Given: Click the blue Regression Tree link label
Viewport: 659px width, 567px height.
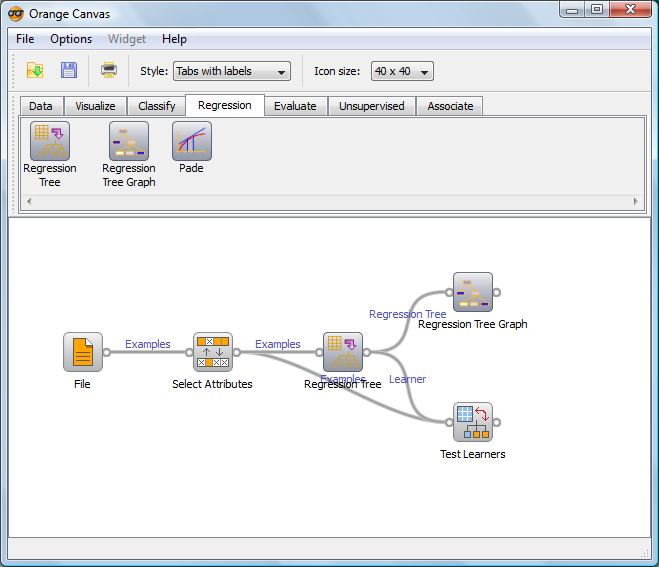Looking at the screenshot, I should click(x=407, y=314).
